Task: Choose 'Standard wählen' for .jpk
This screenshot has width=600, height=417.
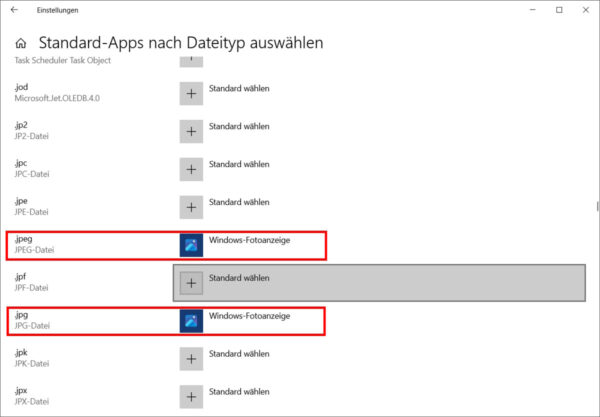Action: [239, 353]
